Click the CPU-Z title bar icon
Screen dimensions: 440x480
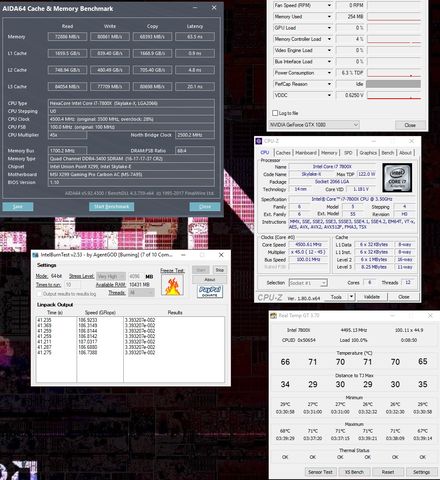[x=259, y=141]
